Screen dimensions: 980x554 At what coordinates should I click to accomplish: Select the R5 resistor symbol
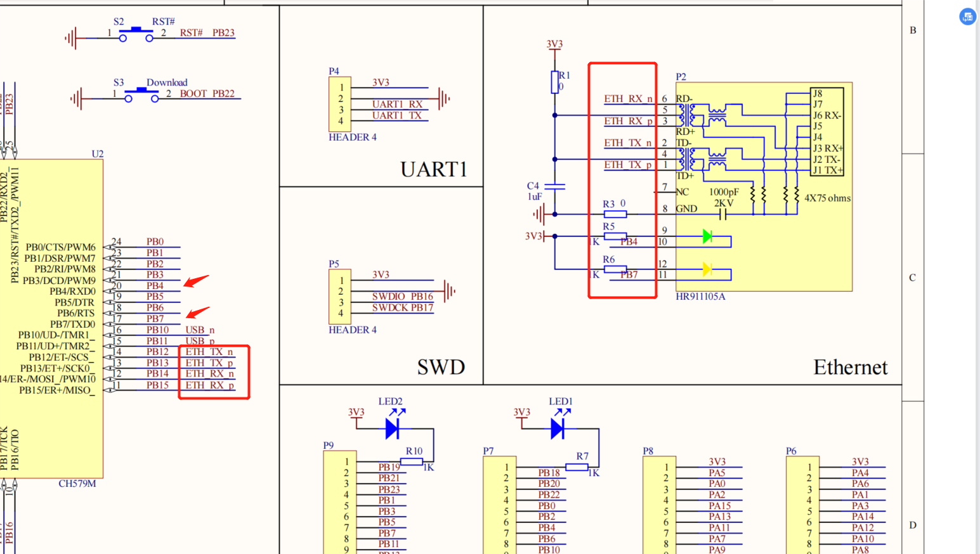click(x=615, y=236)
